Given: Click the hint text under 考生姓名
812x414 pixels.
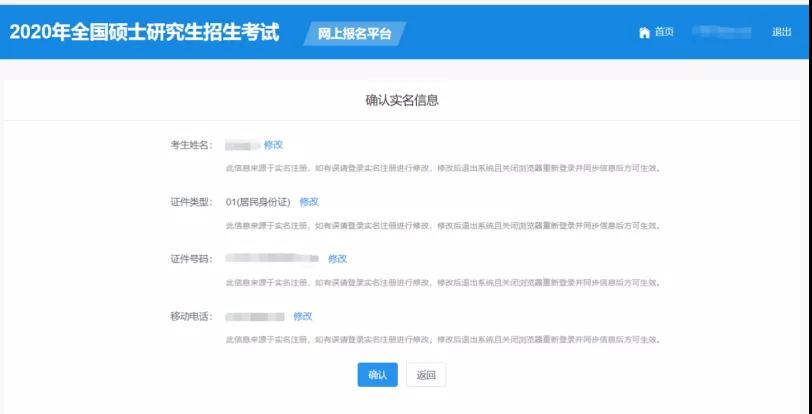Looking at the screenshot, I should pyautogui.click(x=444, y=168).
